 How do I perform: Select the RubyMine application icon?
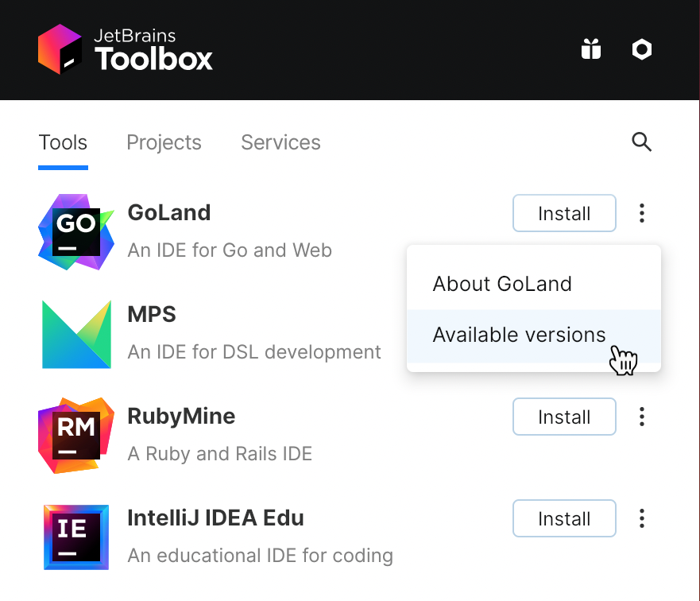click(75, 436)
